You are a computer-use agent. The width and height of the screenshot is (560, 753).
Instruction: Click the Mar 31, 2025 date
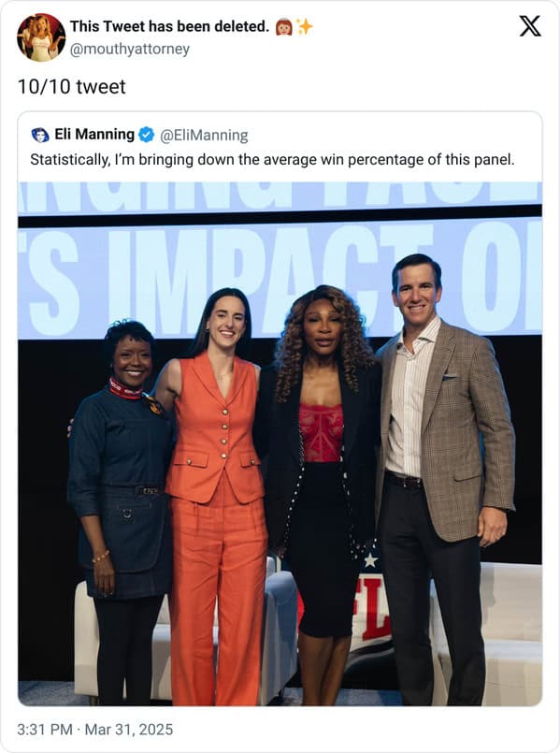point(129,730)
